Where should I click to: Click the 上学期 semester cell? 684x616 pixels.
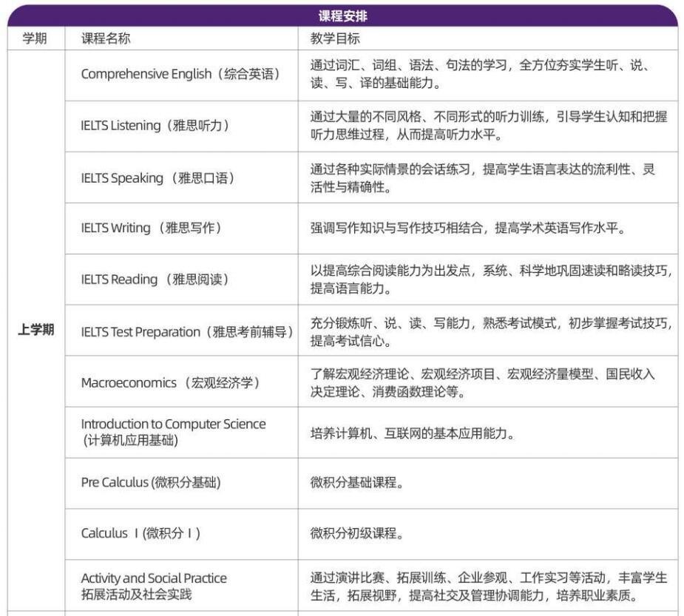[x=35, y=330]
